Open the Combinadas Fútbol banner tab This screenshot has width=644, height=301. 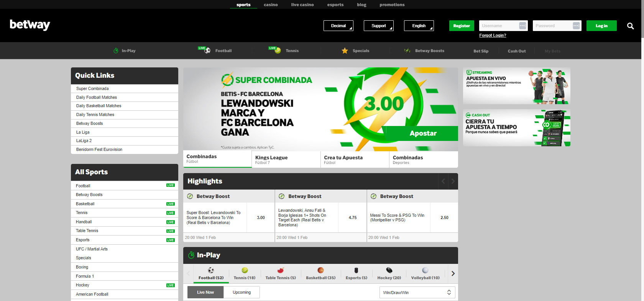point(217,159)
